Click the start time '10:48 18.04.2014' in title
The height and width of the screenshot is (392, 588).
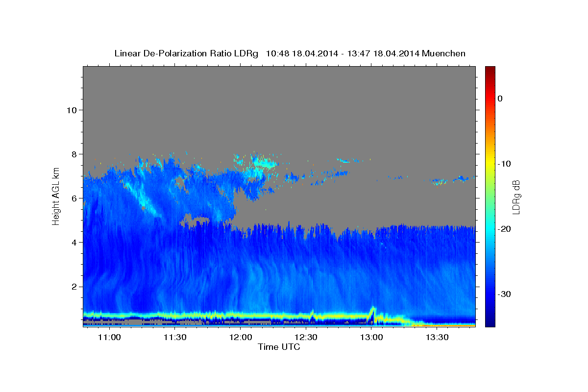302,53
